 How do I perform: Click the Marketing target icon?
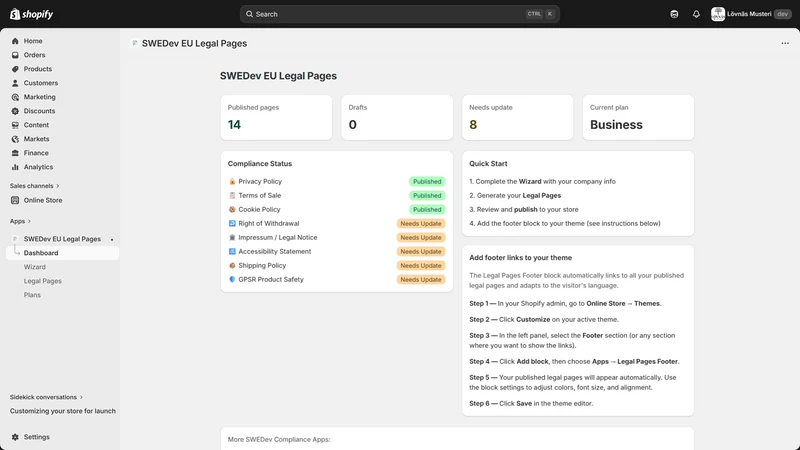click(15, 97)
